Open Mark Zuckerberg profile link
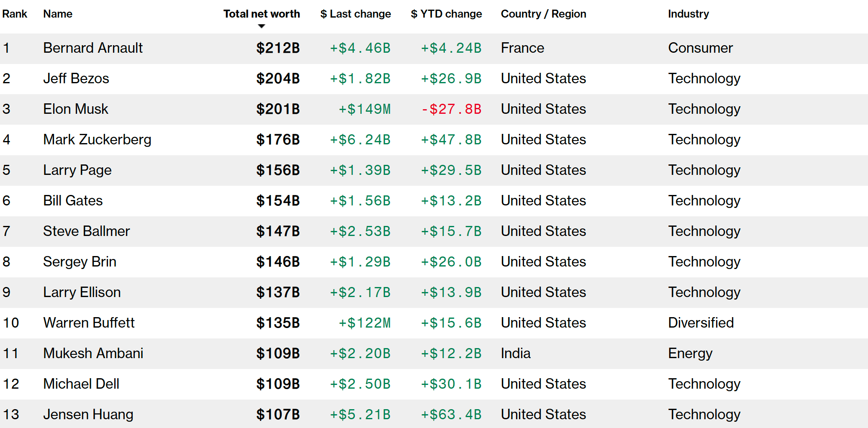868x428 pixels. 97,140
